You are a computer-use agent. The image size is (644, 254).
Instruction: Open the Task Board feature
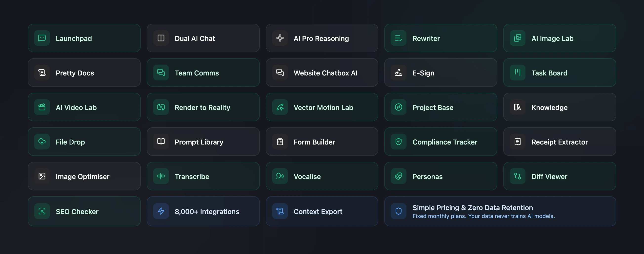560,73
